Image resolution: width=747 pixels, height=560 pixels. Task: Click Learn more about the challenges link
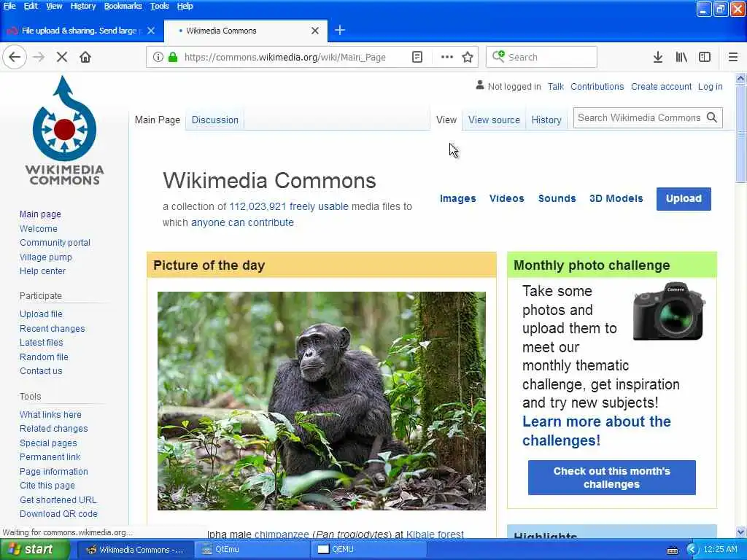point(597,431)
